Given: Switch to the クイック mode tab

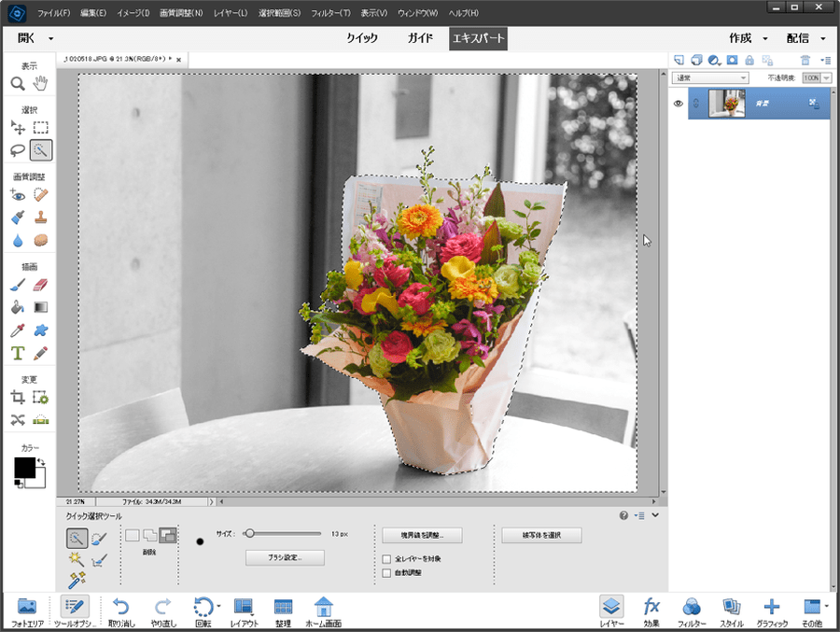Looking at the screenshot, I should 361,38.
